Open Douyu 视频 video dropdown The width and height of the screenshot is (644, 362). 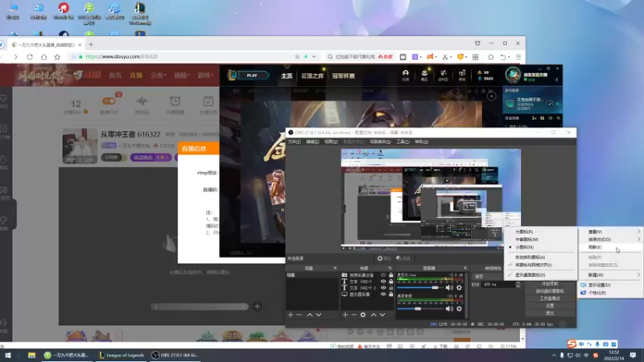182,76
